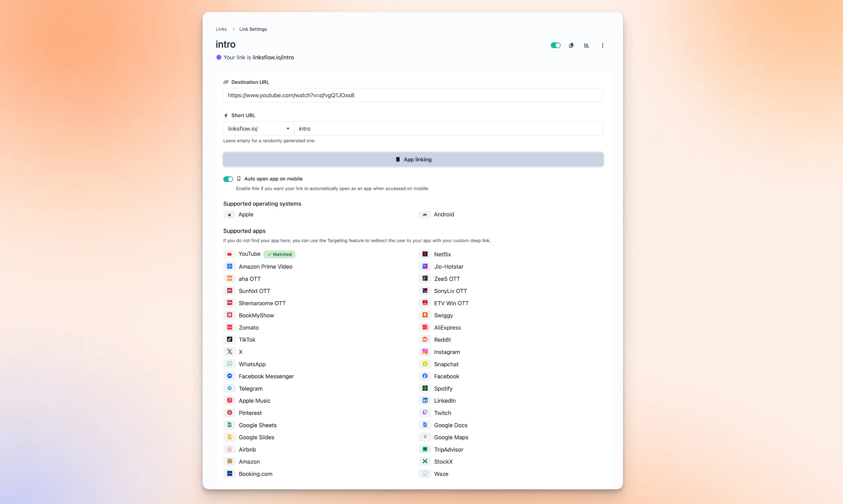Screen dimensions: 843x504
Task: Click the TripAdvisor icon
Action: (425, 450)
